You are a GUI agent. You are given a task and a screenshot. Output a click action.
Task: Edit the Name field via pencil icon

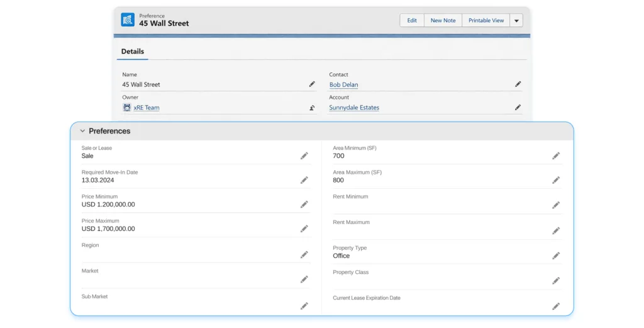point(312,84)
